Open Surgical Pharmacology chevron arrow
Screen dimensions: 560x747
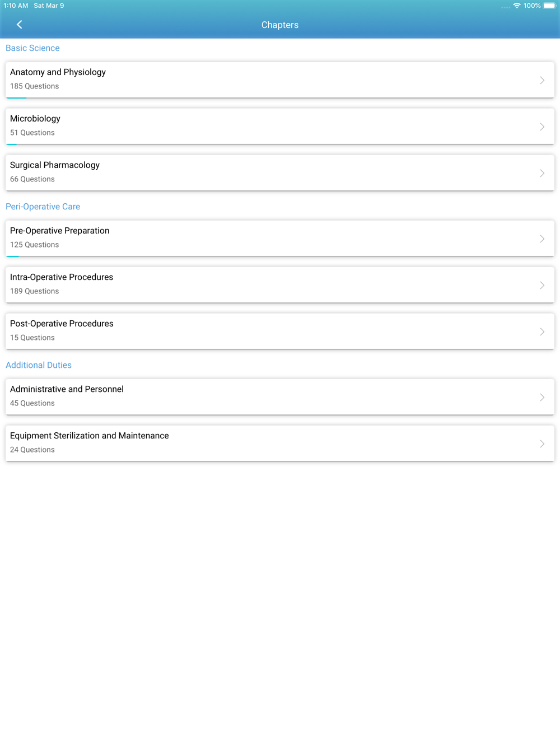pos(542,173)
